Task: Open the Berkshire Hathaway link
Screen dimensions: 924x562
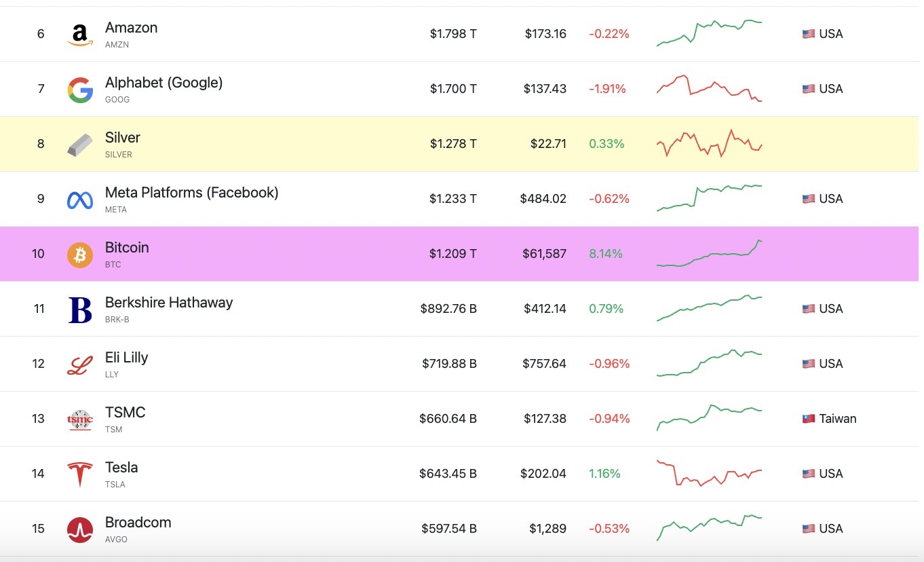Action: [x=169, y=303]
